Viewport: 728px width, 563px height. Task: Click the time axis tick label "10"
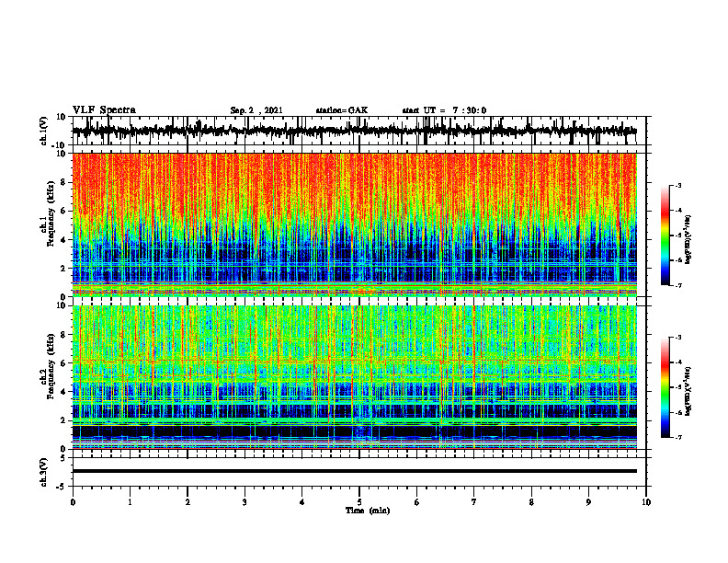coord(646,502)
